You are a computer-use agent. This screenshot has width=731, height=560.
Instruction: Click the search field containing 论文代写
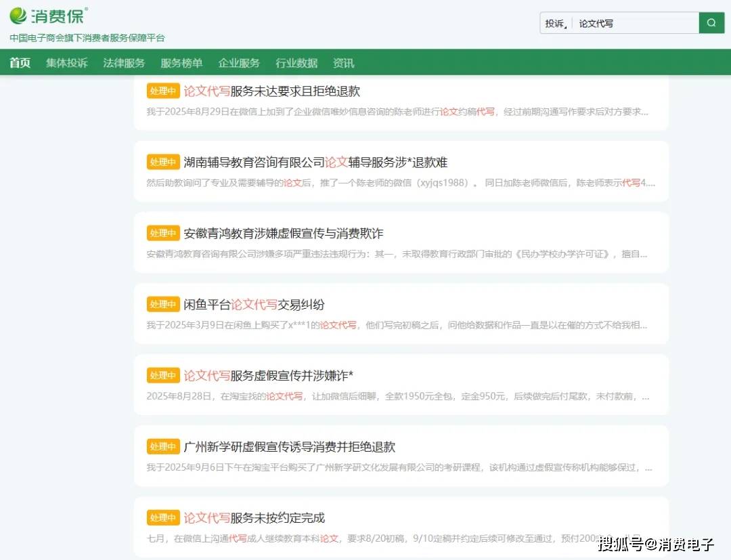[x=636, y=23]
